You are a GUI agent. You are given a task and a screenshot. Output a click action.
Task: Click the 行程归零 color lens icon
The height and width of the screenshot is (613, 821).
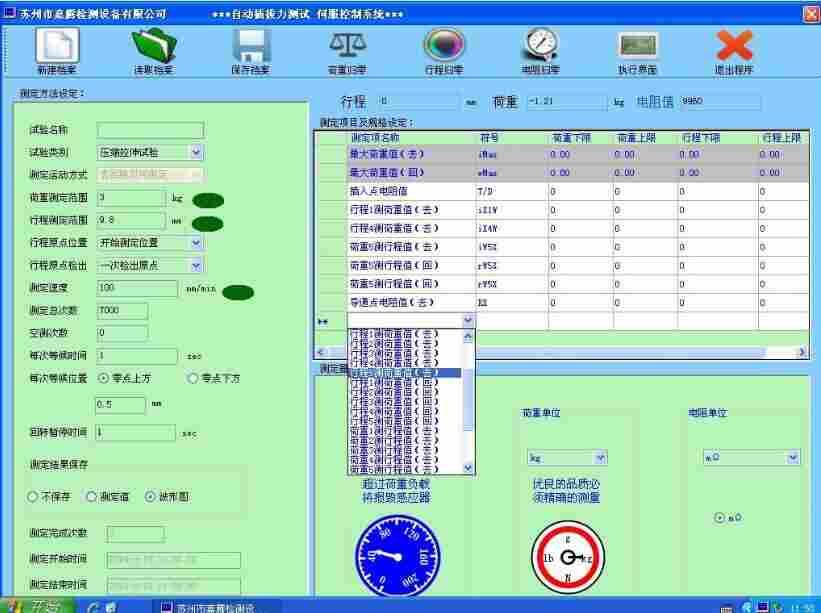point(442,48)
